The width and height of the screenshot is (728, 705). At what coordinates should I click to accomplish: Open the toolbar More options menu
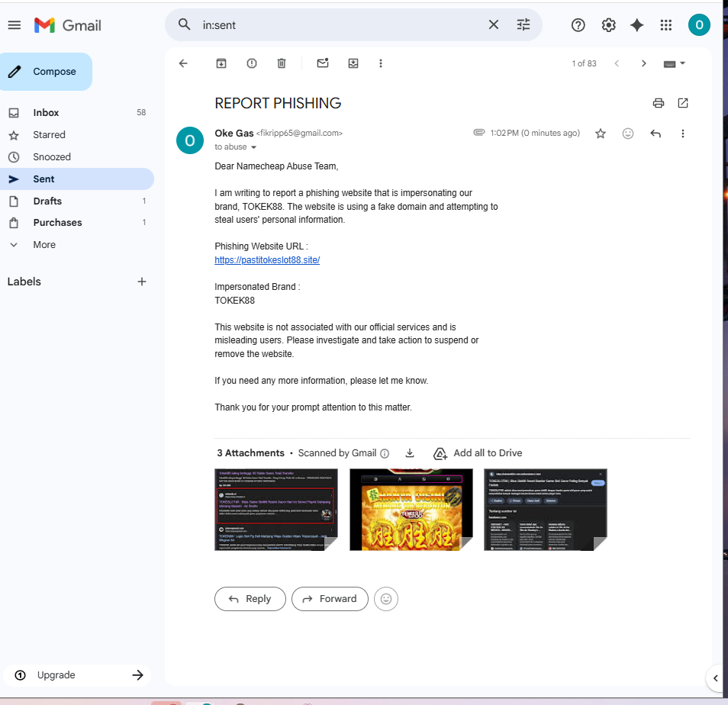(381, 63)
